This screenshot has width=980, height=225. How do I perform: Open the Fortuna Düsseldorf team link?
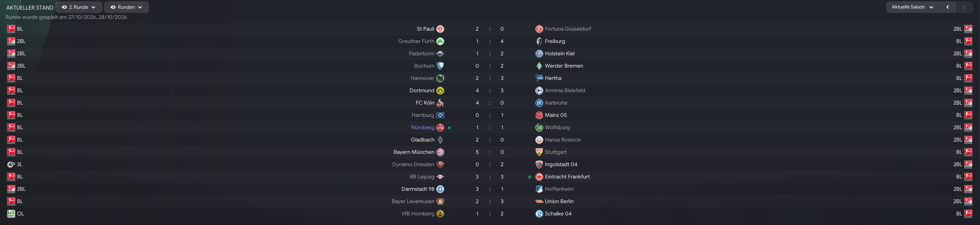click(x=568, y=29)
